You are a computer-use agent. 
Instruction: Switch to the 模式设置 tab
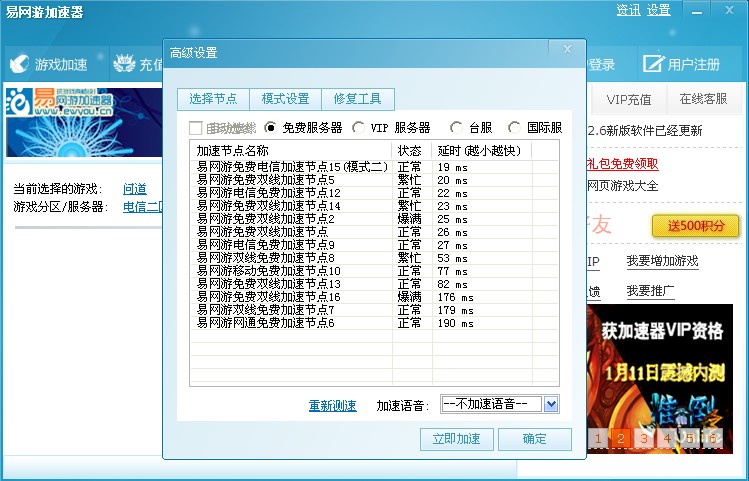[285, 99]
